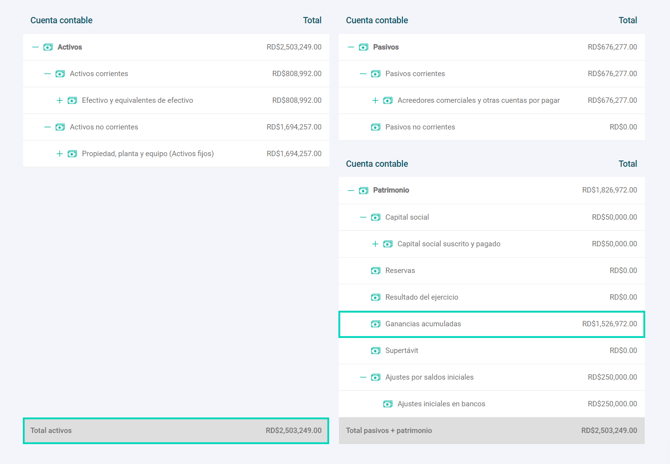Collapse the Pasivos corrientes group

click(363, 74)
